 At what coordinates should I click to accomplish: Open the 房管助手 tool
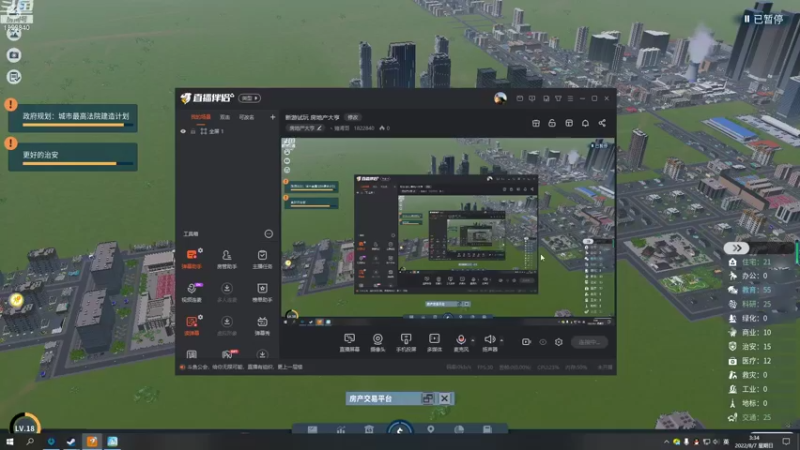click(227, 259)
